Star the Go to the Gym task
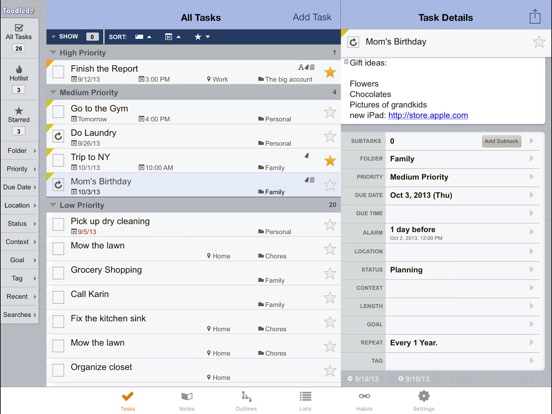Viewport: 552px width, 414px height. pos(330,112)
